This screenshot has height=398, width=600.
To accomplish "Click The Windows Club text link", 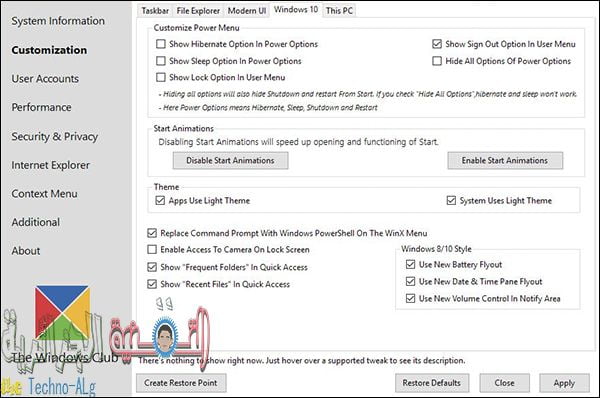I will 65,357.
